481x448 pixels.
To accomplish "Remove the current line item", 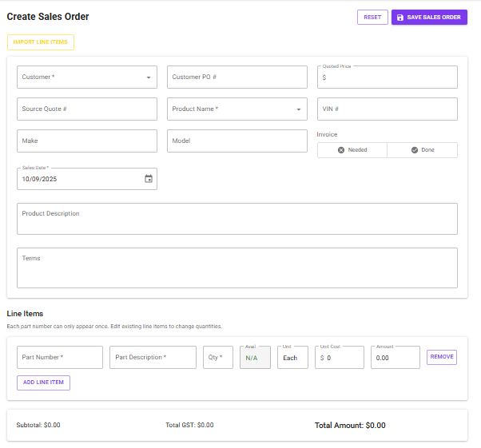I will coord(442,357).
